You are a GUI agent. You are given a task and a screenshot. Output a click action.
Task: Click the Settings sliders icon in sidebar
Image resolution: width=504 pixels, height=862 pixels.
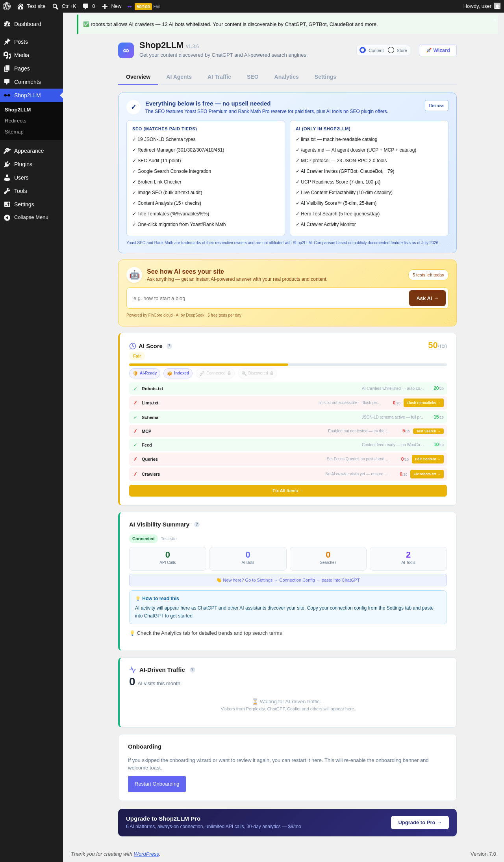(7, 204)
